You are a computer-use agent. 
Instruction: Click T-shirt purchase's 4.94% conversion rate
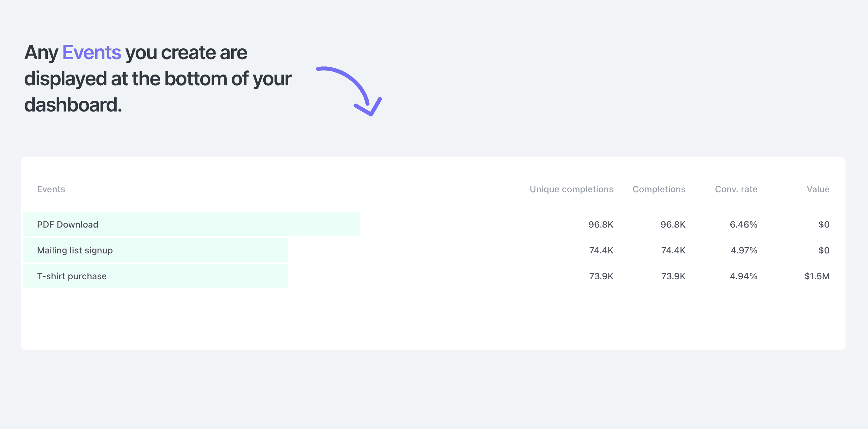pyautogui.click(x=743, y=276)
